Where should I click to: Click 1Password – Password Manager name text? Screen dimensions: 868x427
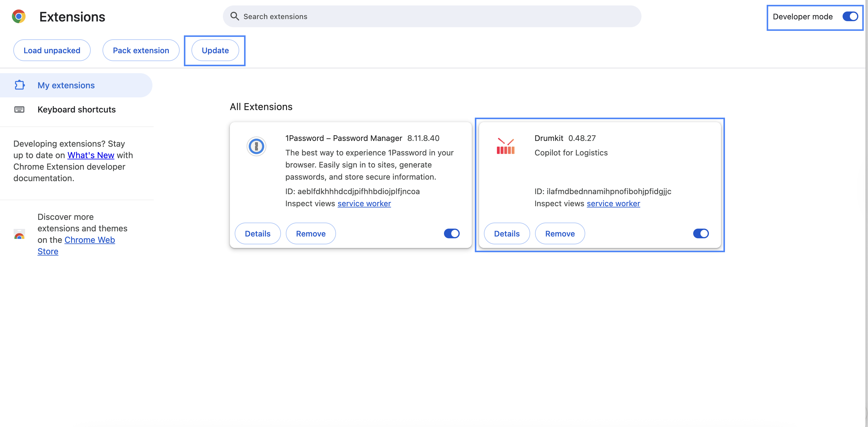344,138
